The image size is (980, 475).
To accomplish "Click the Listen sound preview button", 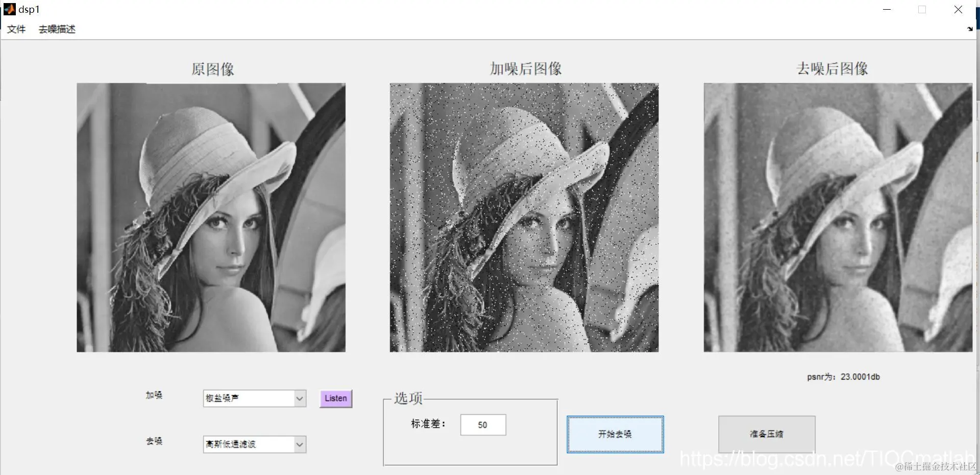I will pos(335,398).
